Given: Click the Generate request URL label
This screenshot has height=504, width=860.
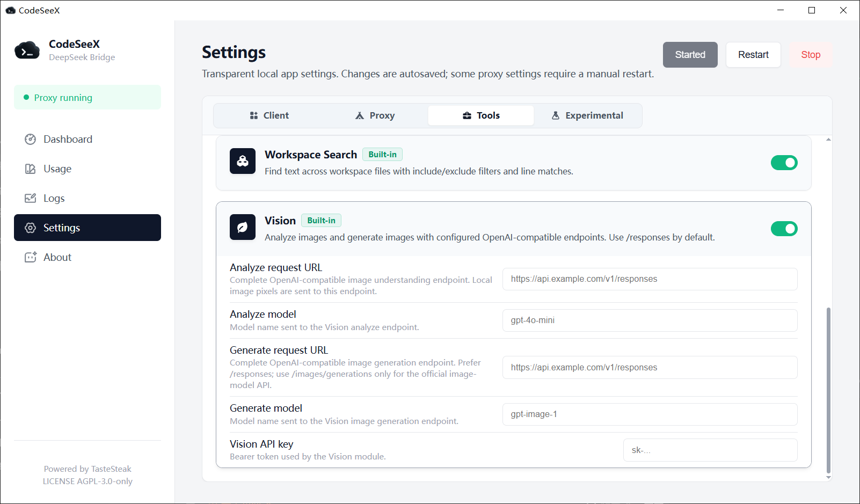Looking at the screenshot, I should click(279, 350).
